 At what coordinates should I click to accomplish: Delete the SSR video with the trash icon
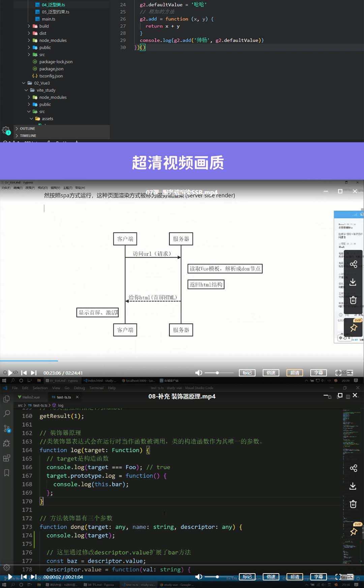(x=353, y=300)
